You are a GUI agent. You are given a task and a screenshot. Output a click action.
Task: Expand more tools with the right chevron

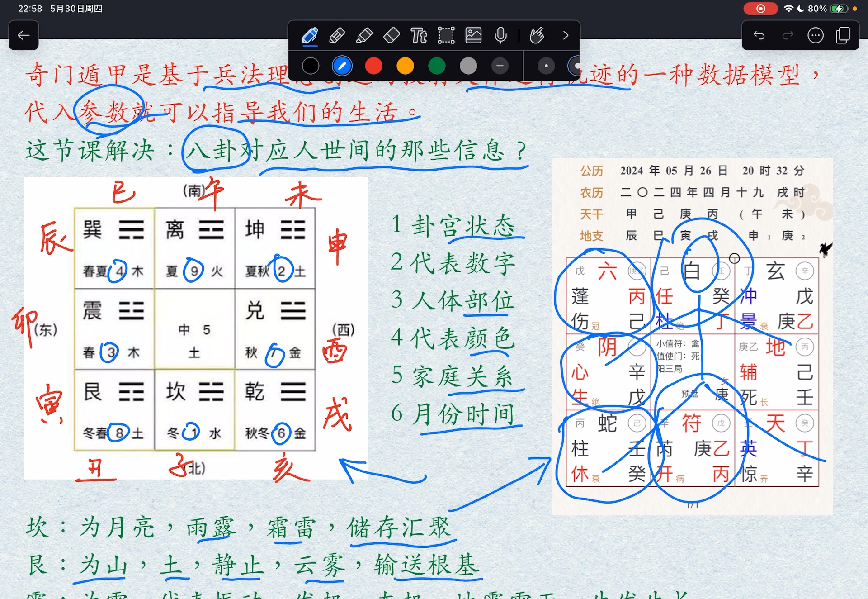566,35
